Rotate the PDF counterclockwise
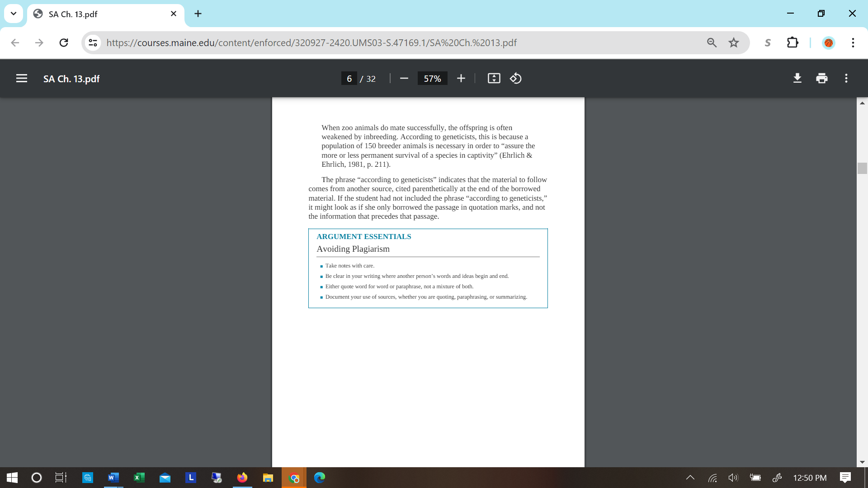The width and height of the screenshot is (868, 488). [x=516, y=79]
